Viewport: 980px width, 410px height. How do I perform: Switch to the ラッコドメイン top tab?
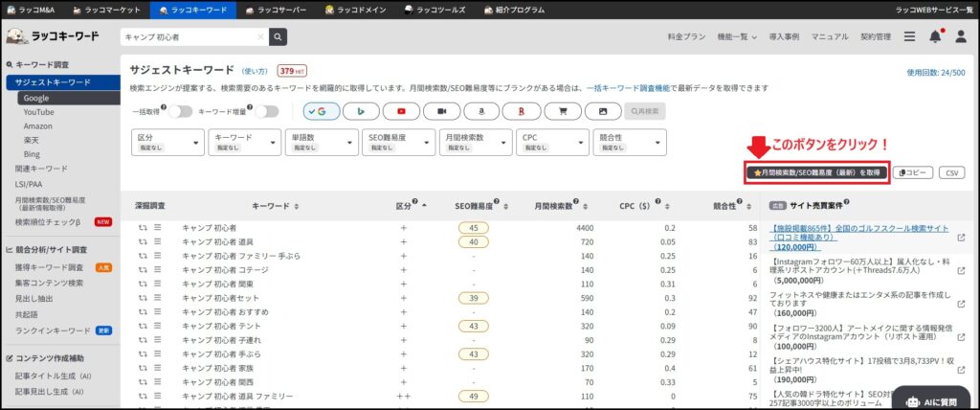(356, 10)
